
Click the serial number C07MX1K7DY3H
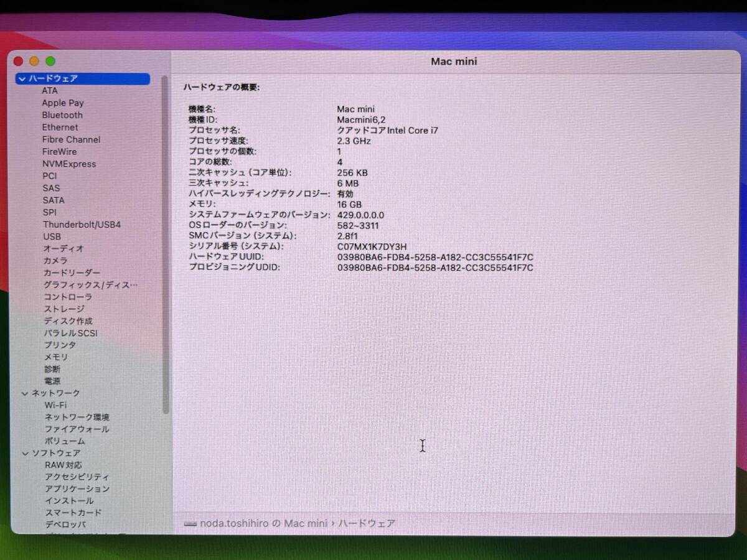tap(372, 247)
